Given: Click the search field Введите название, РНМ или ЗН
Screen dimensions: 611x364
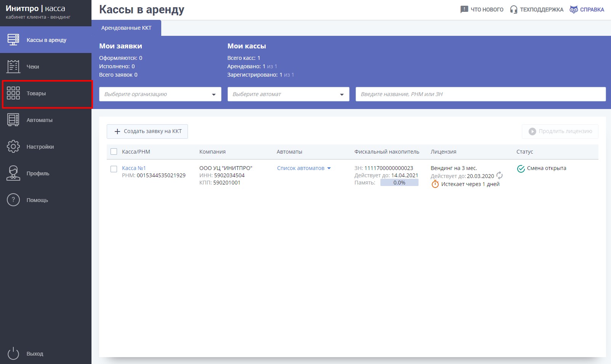Looking at the screenshot, I should [x=481, y=94].
